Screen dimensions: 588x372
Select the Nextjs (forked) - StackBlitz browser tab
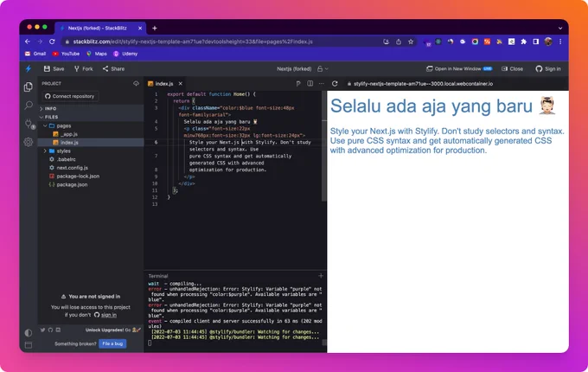pyautogui.click(x=99, y=29)
